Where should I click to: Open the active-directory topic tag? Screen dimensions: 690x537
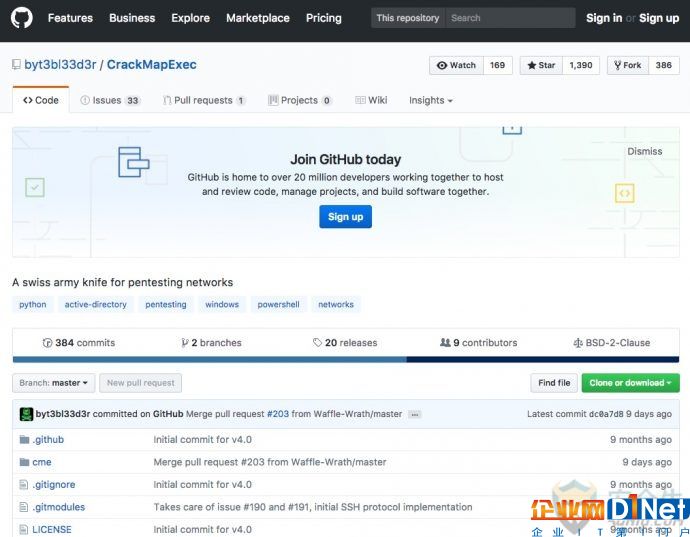95,304
